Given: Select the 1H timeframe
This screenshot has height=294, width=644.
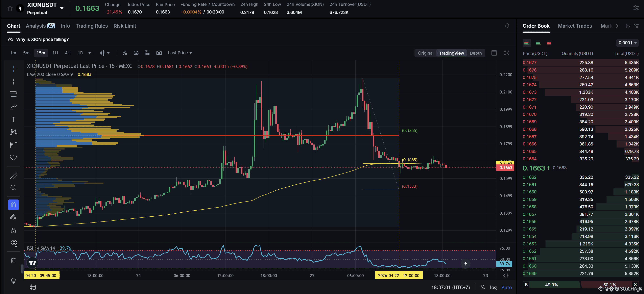Looking at the screenshot, I should point(55,53).
